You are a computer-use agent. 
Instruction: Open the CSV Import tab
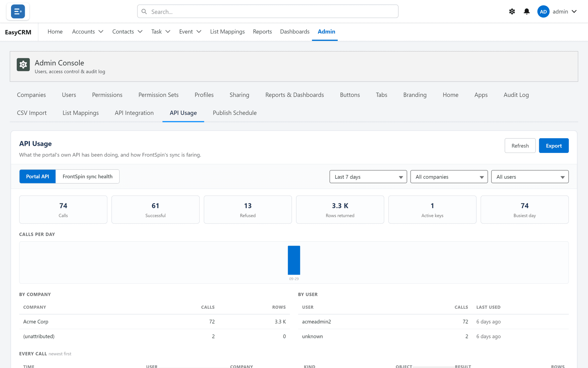(x=32, y=113)
